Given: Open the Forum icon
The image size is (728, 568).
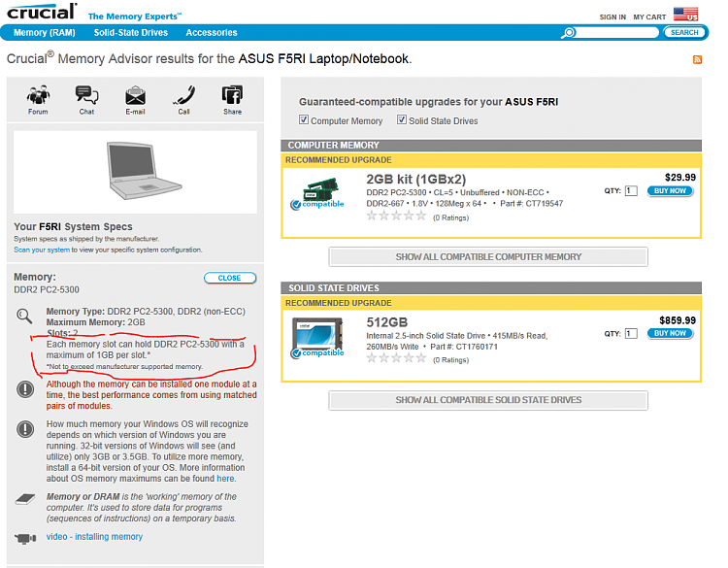Looking at the screenshot, I should click(38, 95).
